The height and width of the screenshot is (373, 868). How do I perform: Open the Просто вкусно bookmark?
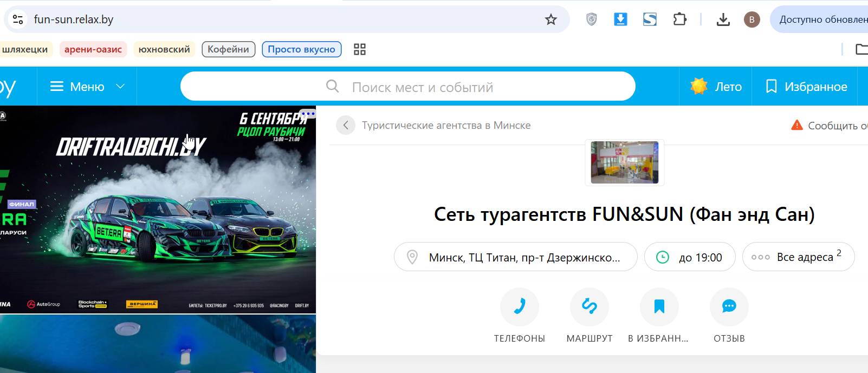301,49
